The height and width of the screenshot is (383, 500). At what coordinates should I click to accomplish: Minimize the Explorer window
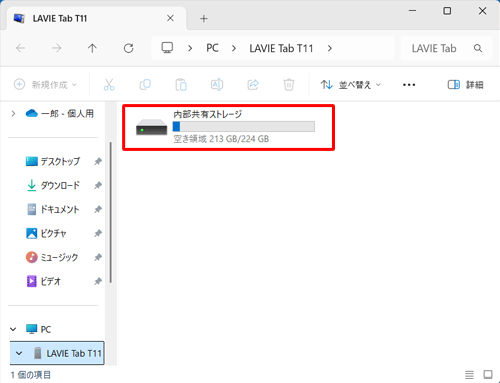coord(413,11)
